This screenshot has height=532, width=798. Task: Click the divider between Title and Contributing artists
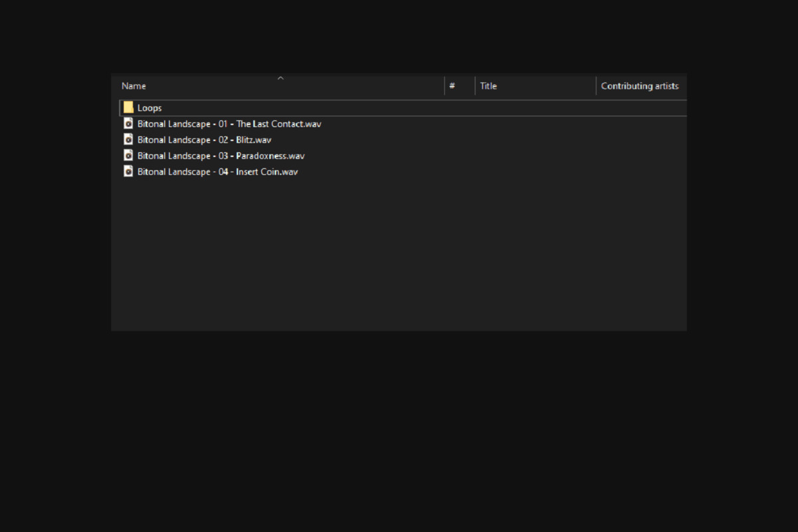pos(596,86)
